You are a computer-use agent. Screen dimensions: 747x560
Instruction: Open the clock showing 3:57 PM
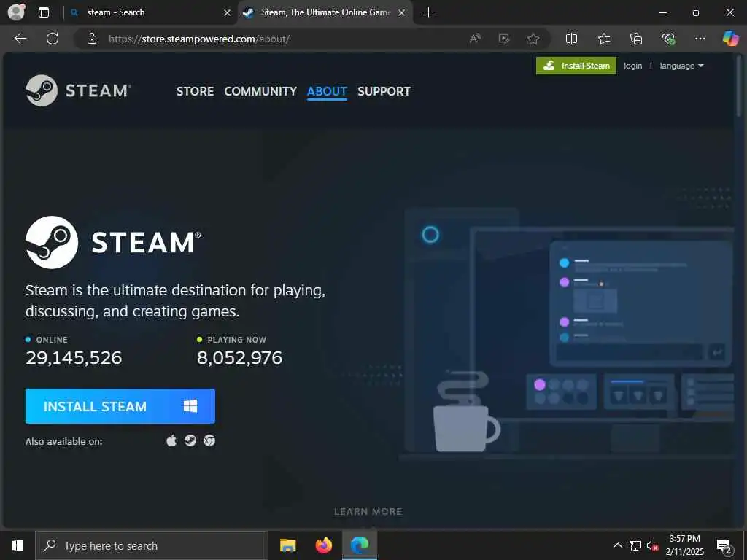(684, 545)
